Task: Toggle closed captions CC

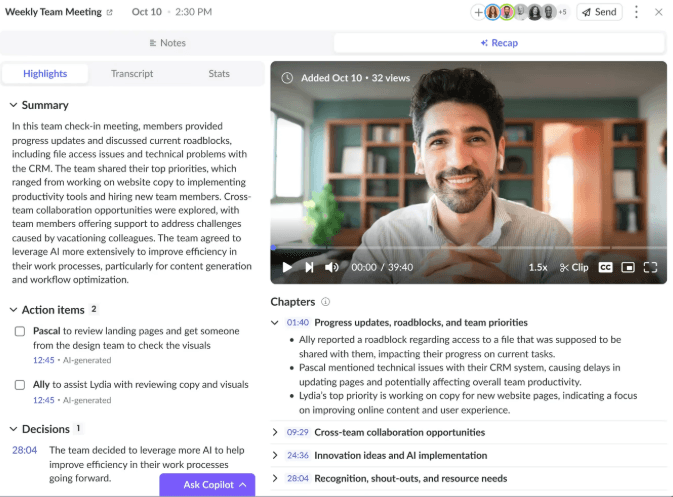Action: (605, 267)
